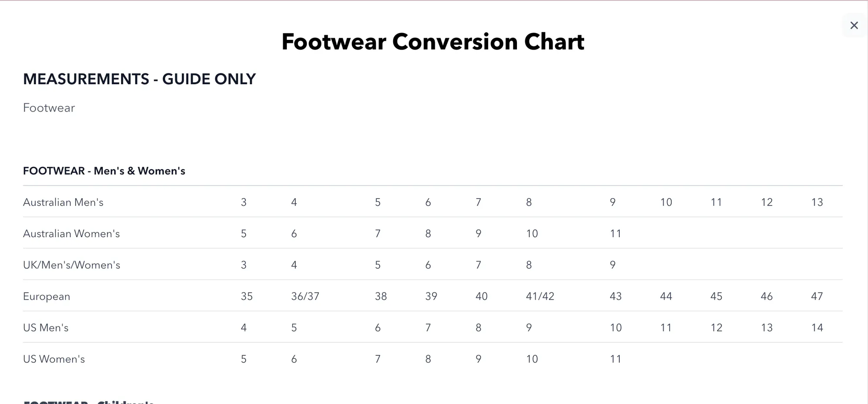Click size 11 in US Women's row
This screenshot has height=404, width=868.
tap(615, 359)
